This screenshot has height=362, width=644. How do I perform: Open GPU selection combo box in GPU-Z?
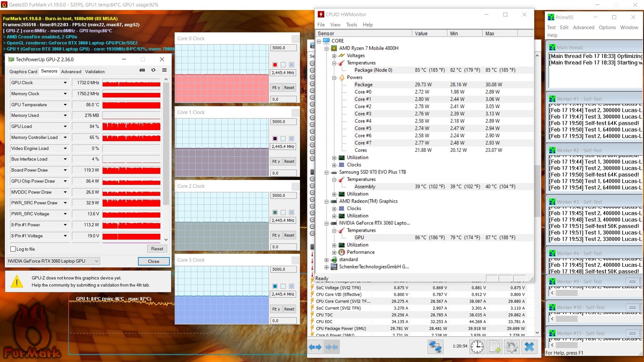coord(54,261)
